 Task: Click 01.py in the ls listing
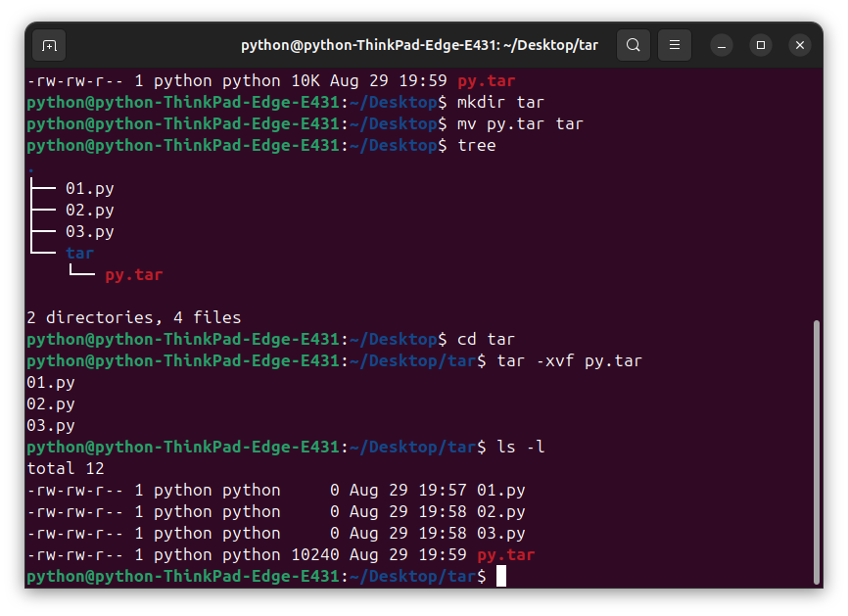point(500,490)
